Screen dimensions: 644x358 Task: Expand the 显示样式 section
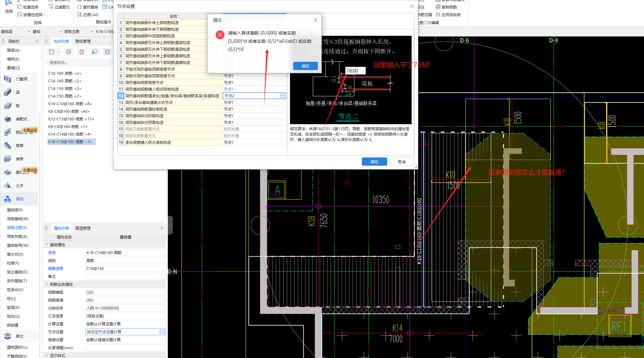[x=47, y=355]
